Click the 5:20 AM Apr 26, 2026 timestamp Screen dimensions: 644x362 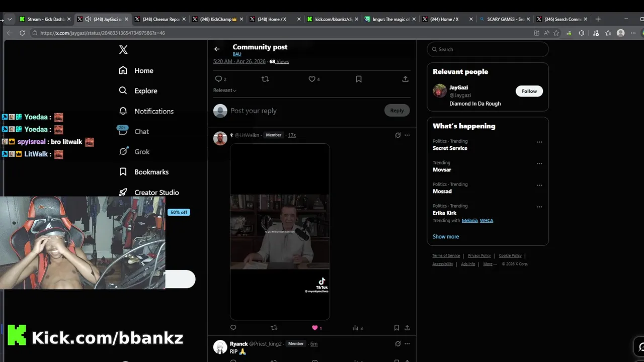pos(239,61)
